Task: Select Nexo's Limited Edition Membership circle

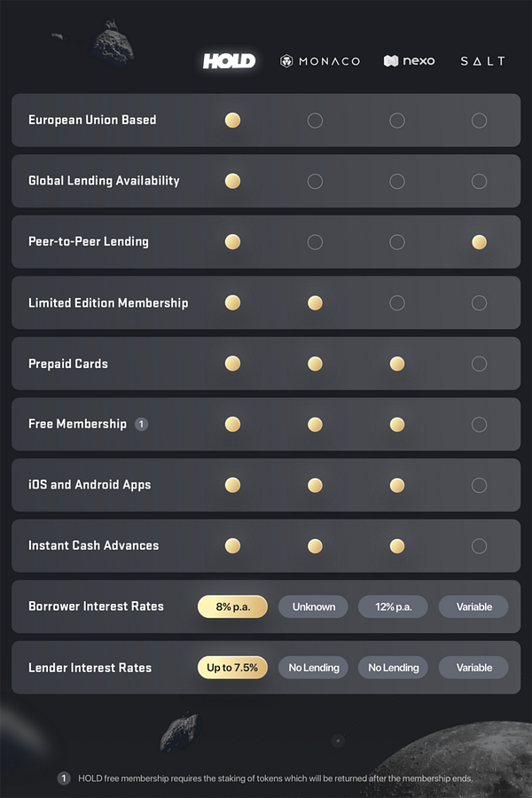Action: tap(397, 303)
